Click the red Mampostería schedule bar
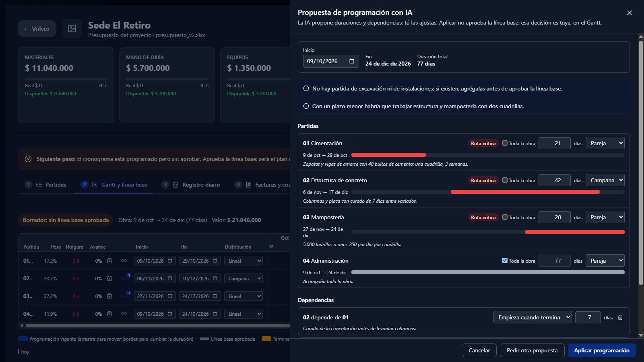Image resolution: width=644 pixels, height=362 pixels. pos(575,232)
